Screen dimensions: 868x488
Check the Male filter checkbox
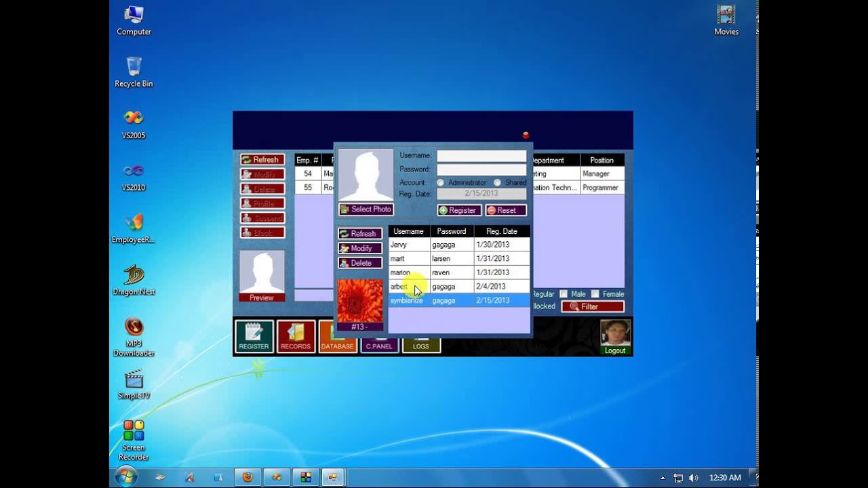click(564, 293)
